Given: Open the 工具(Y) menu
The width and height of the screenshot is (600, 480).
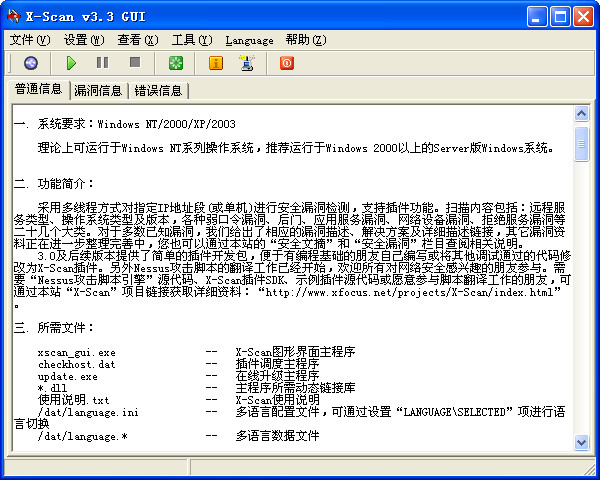Looking at the screenshot, I should (192, 40).
